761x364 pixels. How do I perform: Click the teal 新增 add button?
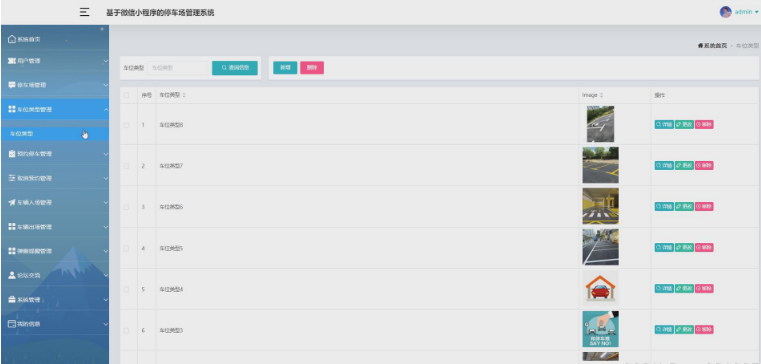285,68
